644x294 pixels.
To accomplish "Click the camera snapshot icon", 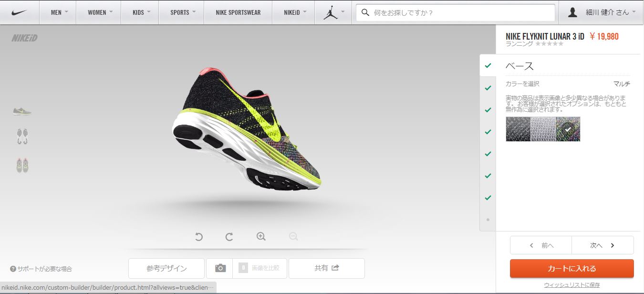I will tap(220, 268).
